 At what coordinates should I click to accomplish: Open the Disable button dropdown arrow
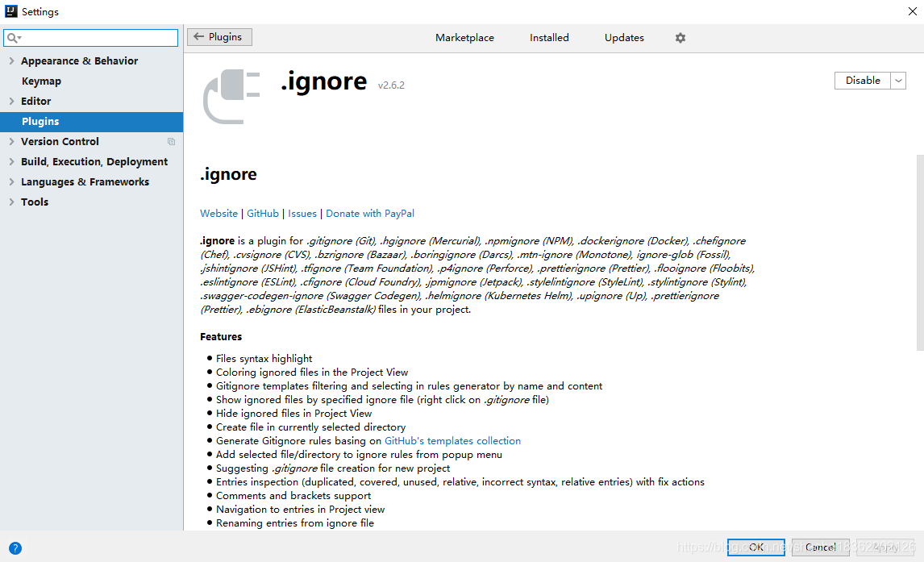point(898,81)
